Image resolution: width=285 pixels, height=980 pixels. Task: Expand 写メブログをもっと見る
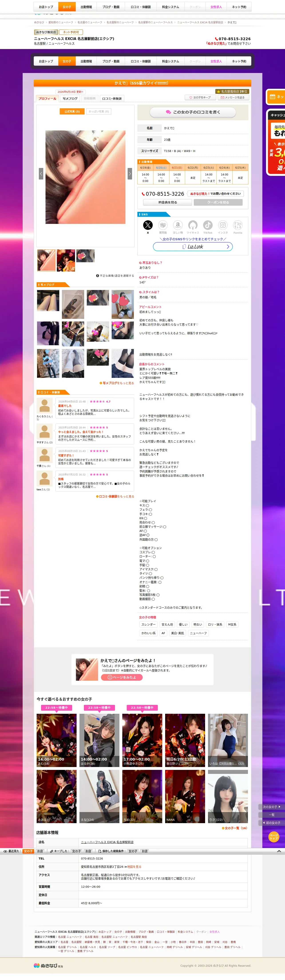pos(117,383)
